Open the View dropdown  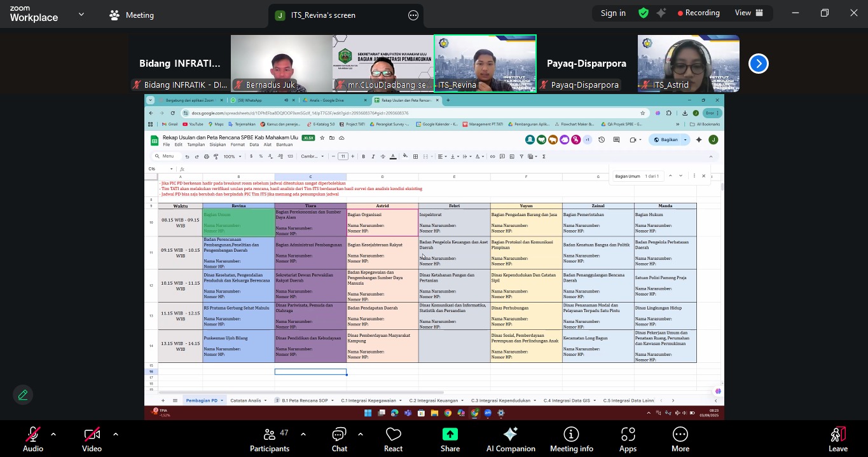pyautogui.click(x=748, y=13)
